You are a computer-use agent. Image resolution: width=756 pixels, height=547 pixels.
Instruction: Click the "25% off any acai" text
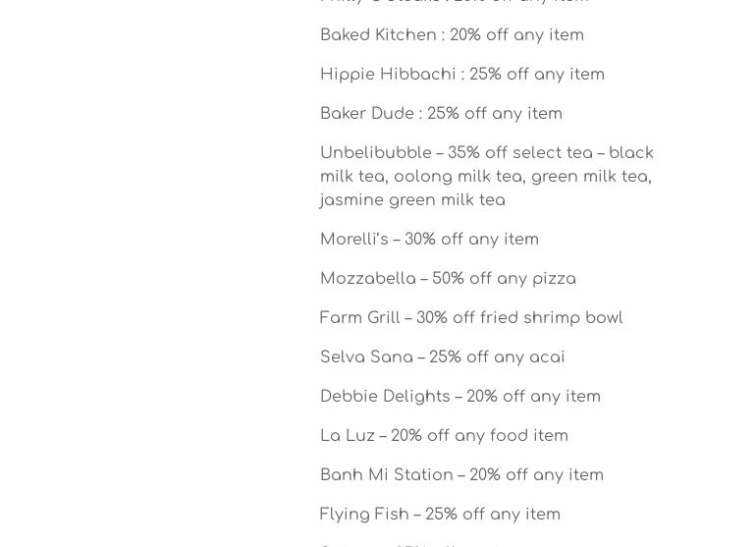pos(497,357)
